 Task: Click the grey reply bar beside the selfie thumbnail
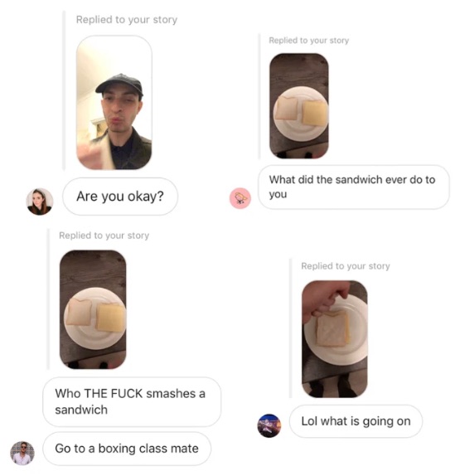pos(64,90)
